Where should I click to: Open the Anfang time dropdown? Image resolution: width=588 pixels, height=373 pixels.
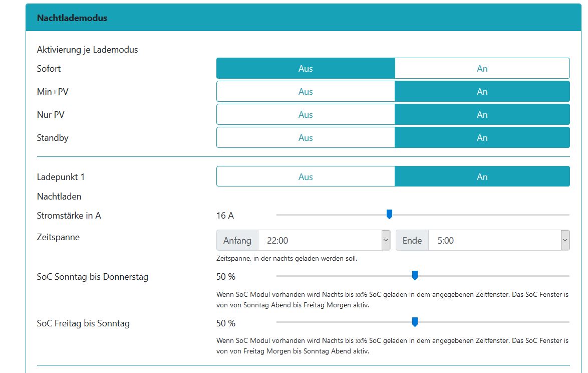(321, 241)
